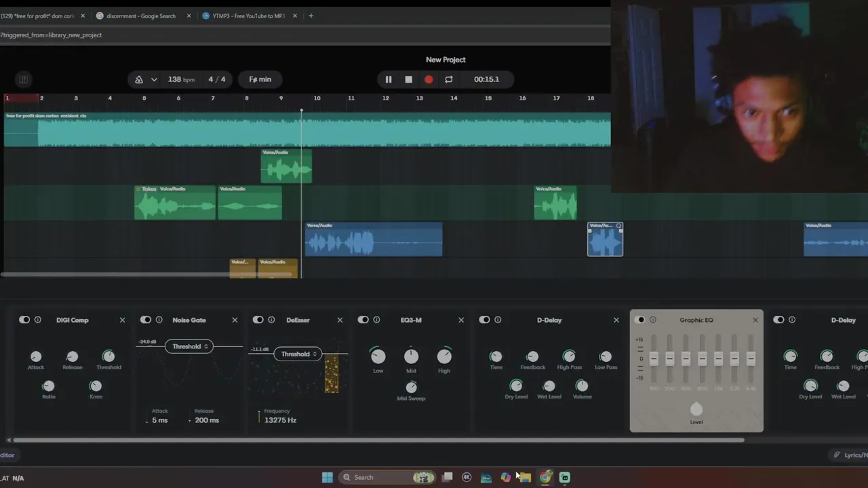Open the 4 / 4 time signature setting
Viewport: 868px width, 488px height.
tap(217, 79)
